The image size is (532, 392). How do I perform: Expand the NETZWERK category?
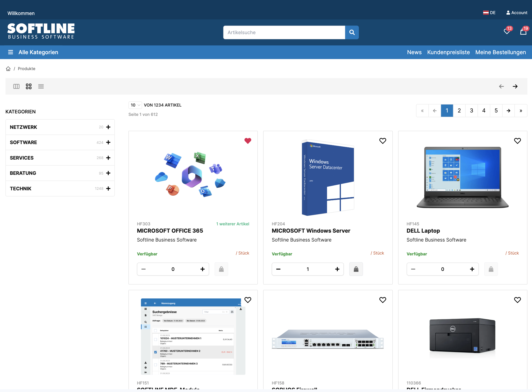pyautogui.click(x=108, y=127)
